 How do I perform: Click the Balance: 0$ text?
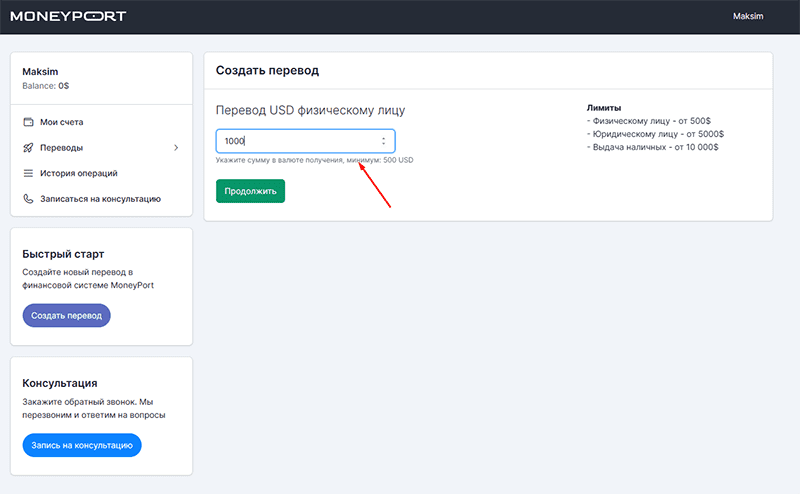coord(45,86)
